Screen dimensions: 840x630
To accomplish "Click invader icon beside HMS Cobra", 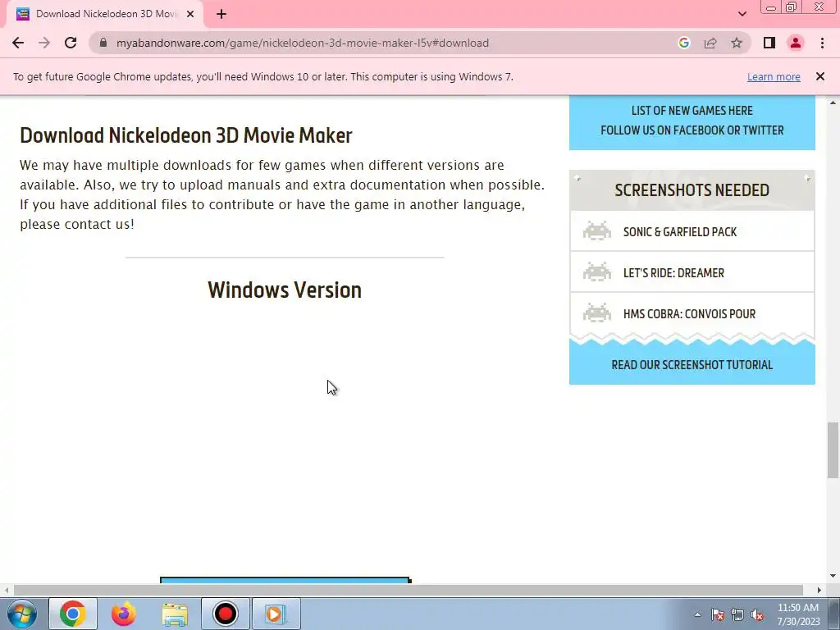I will pyautogui.click(x=597, y=313).
